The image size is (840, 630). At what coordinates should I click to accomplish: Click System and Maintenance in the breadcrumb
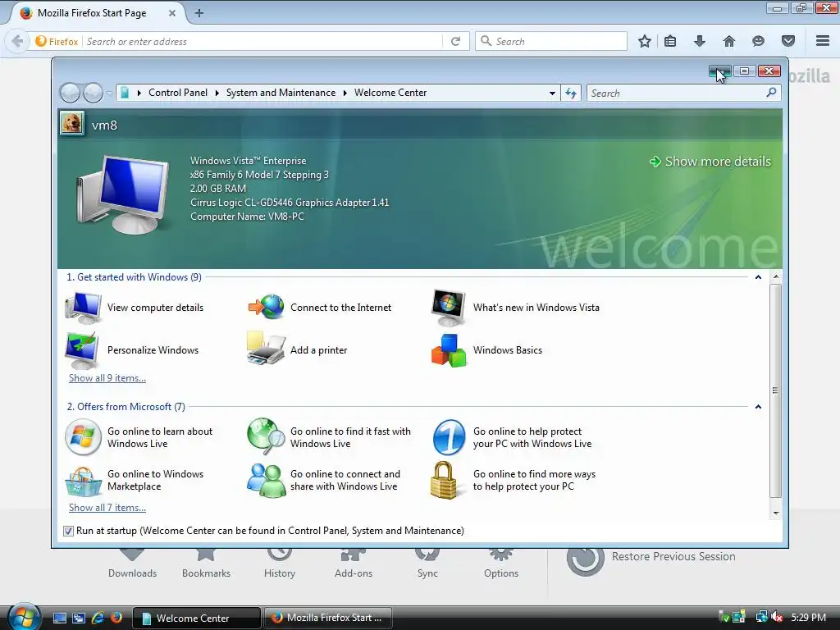281,93
